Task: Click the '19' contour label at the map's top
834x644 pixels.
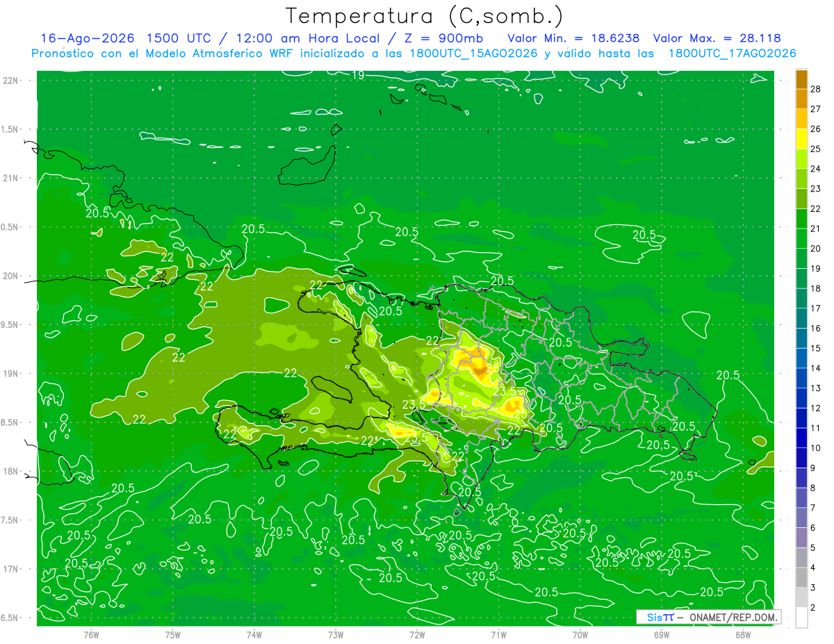Action: (x=358, y=75)
